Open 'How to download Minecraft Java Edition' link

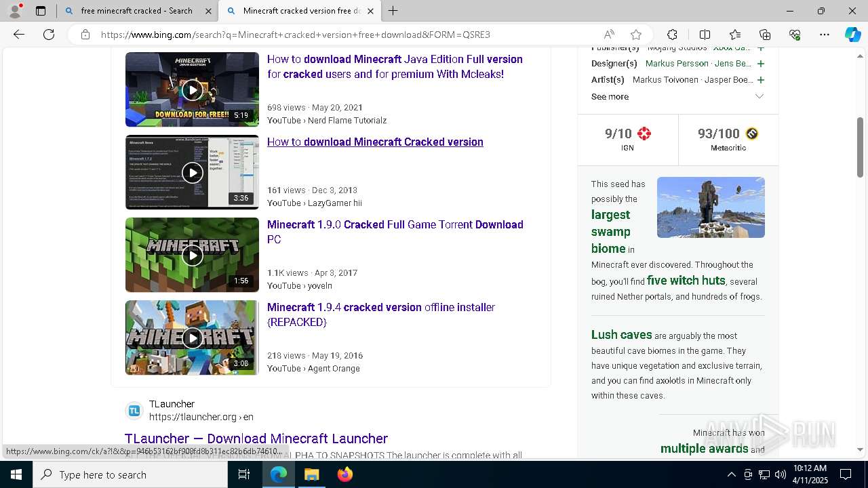coord(395,66)
